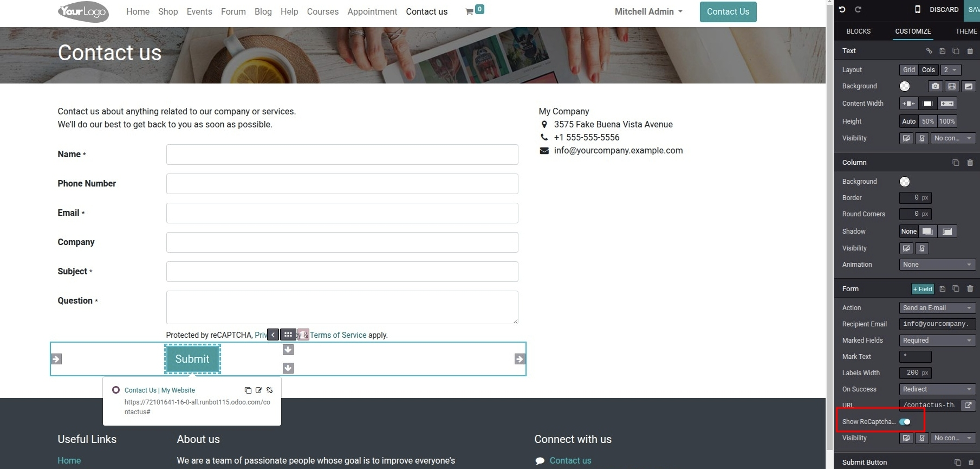Delete the Form via trash icon
The image size is (980, 469).
(970, 289)
